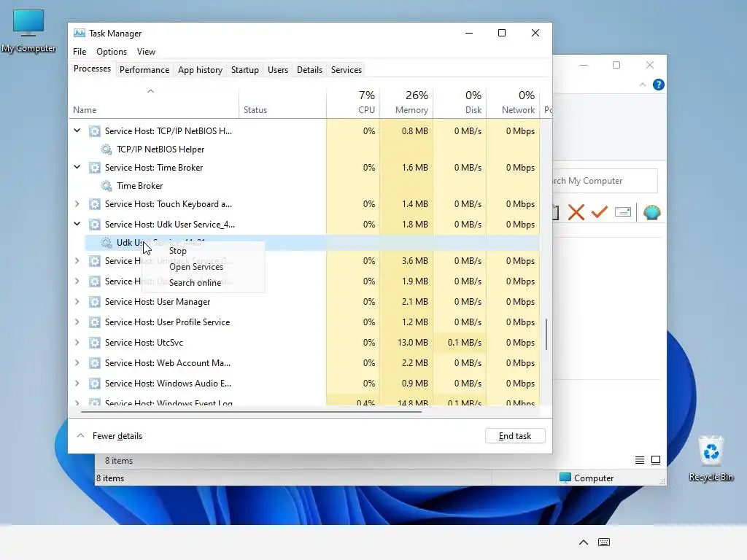Sort by Disk column header
The width and height of the screenshot is (747, 560).
[460, 102]
